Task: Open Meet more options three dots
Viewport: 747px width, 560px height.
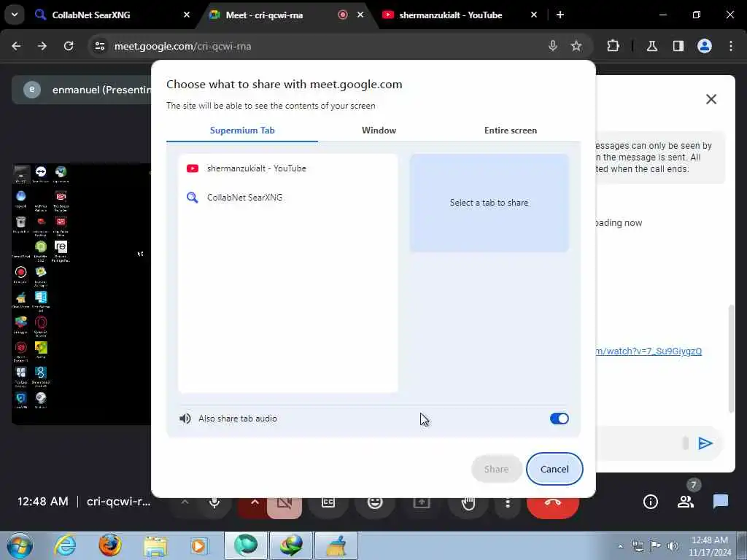Action: point(508,503)
